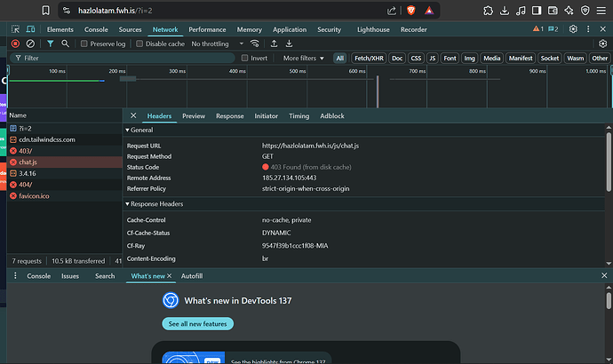
Task: Click the warnings count indicator
Action: point(538,29)
